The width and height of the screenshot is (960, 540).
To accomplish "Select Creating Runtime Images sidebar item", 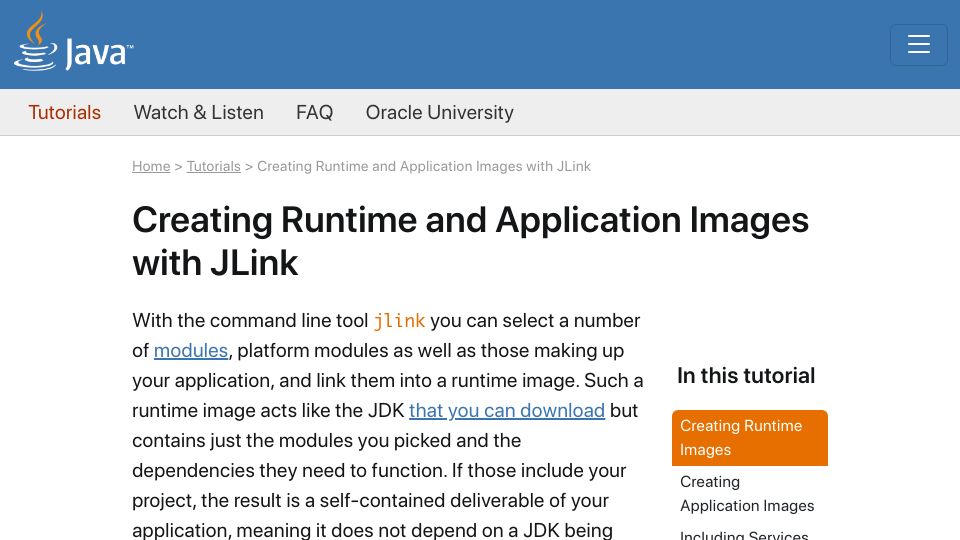I will point(749,438).
